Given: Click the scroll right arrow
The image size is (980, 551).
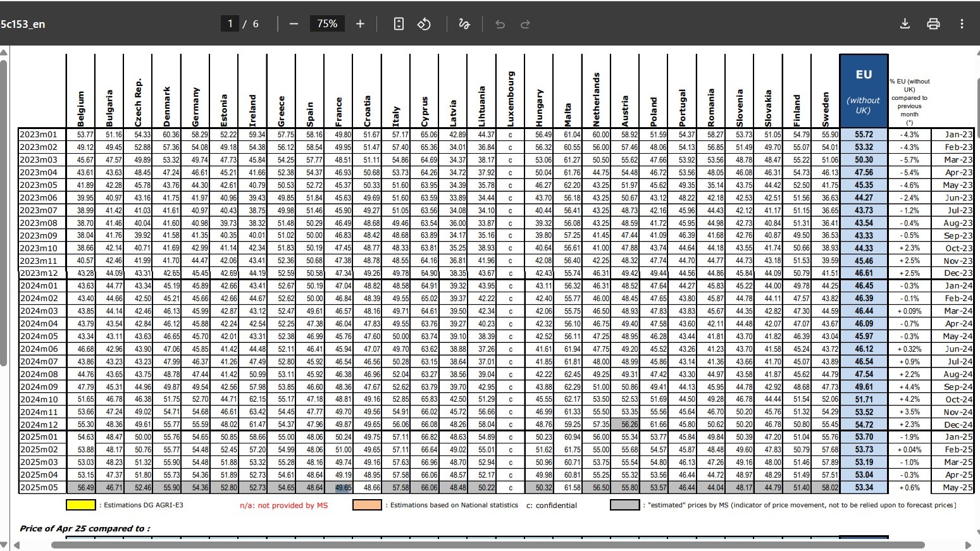Looking at the screenshot, I should point(968,545).
